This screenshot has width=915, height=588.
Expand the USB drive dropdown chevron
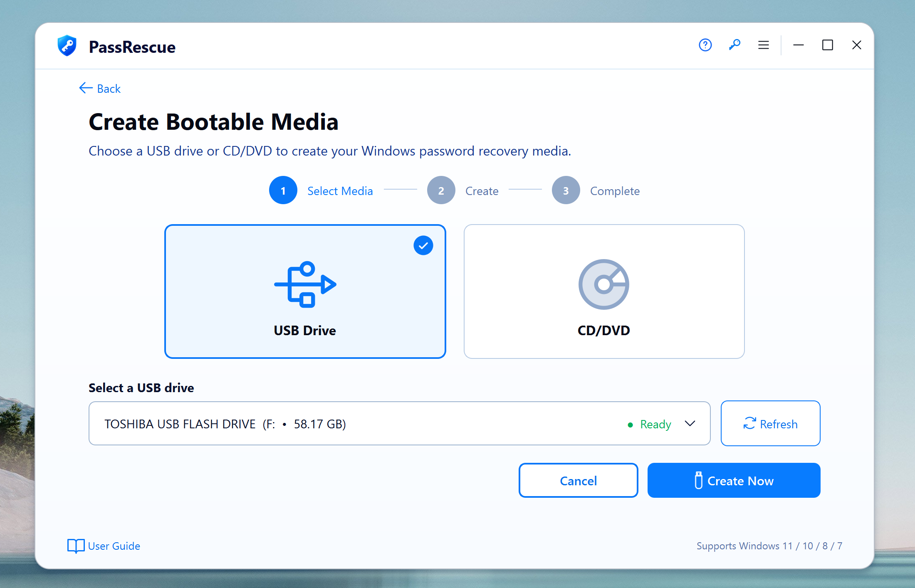(x=690, y=423)
